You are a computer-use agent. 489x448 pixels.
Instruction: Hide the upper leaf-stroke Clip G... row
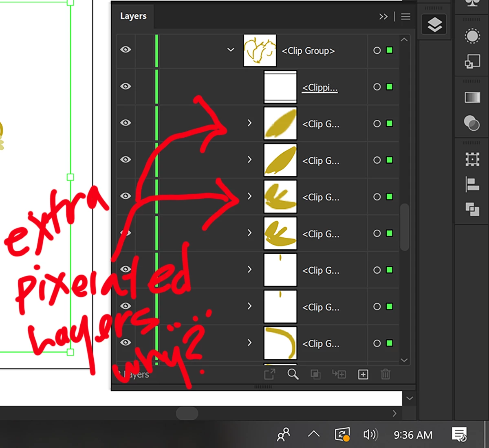point(126,123)
